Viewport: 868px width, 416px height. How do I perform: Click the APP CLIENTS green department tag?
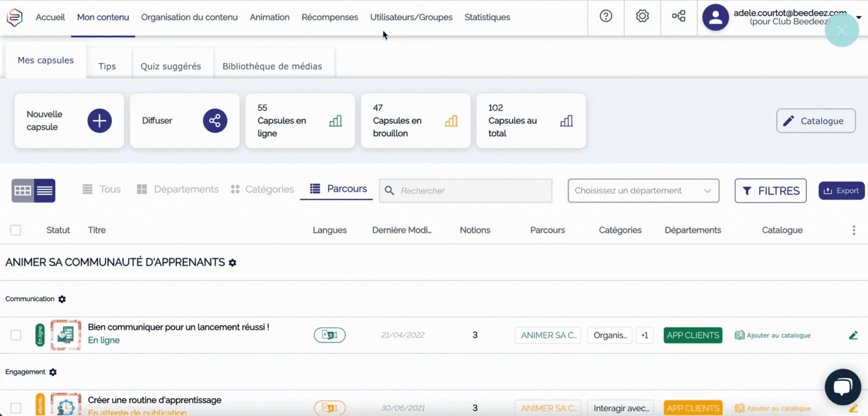click(692, 335)
